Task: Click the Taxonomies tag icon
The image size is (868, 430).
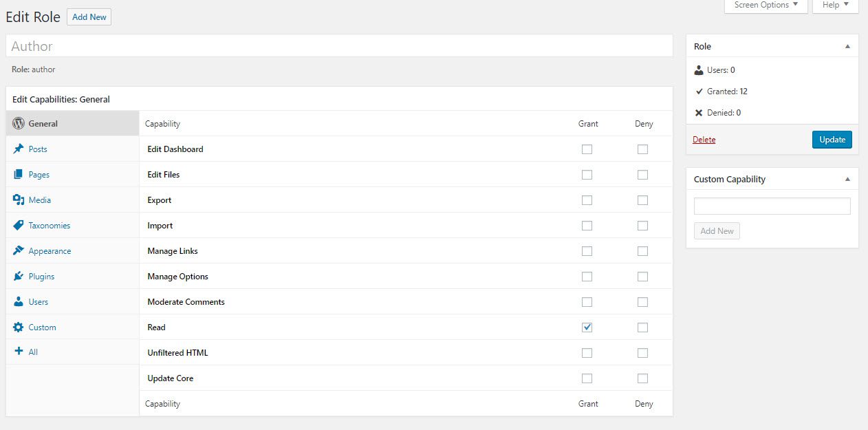Action: click(x=19, y=225)
